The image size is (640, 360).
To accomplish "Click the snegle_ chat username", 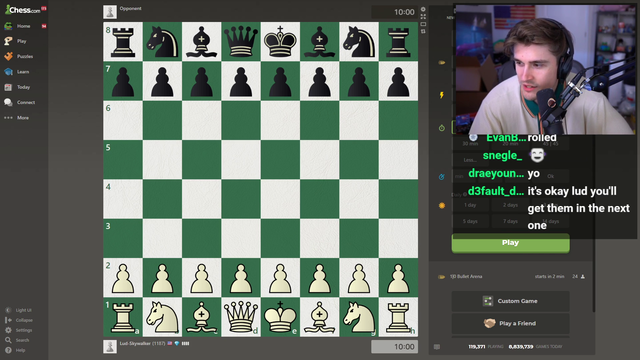I will [502, 156].
